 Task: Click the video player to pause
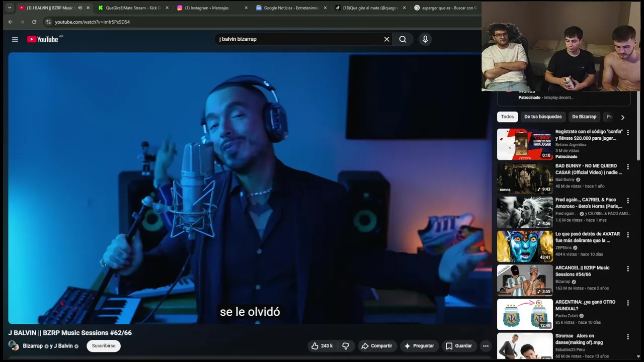coord(249,189)
